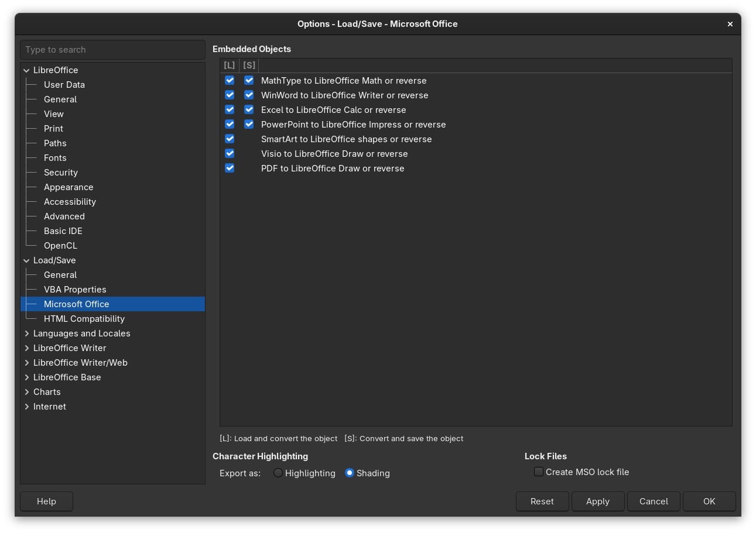Uncheck Save for WinWord to LibreOffice Writer
The image size is (756, 533).
[249, 95]
